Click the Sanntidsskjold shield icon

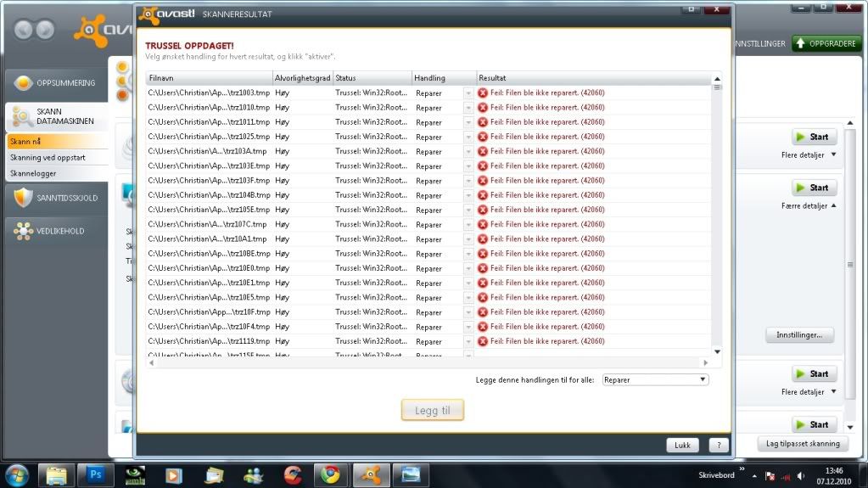(x=24, y=198)
